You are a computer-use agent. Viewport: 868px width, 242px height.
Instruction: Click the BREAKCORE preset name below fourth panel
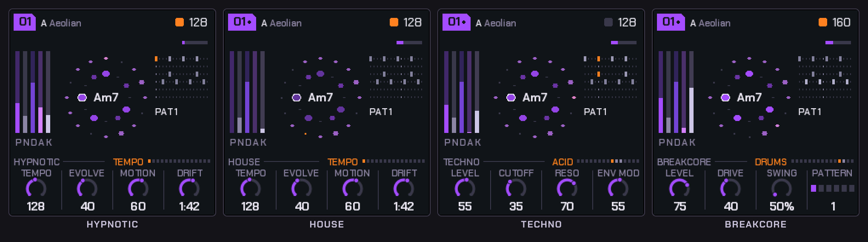pos(756,224)
